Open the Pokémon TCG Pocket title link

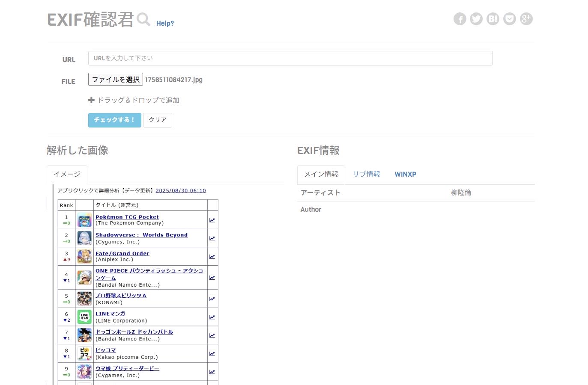(x=127, y=217)
